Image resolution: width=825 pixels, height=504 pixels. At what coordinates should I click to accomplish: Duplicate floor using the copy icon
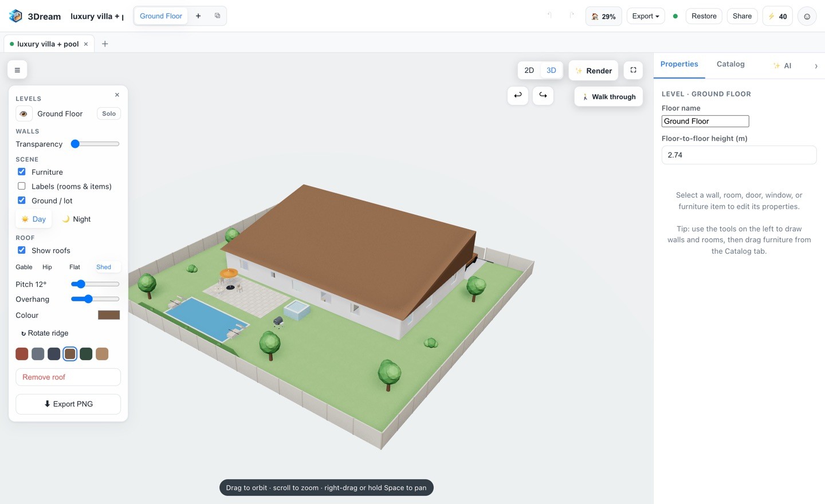point(218,16)
